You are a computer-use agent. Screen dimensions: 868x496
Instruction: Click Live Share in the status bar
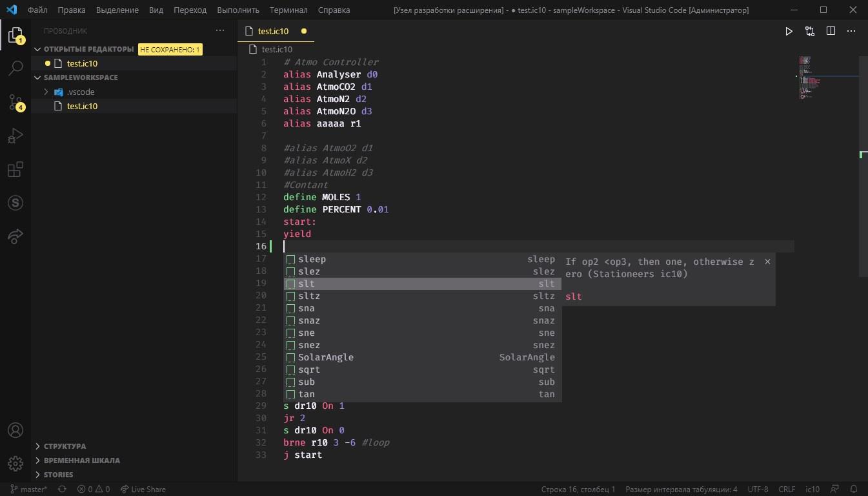coord(143,490)
